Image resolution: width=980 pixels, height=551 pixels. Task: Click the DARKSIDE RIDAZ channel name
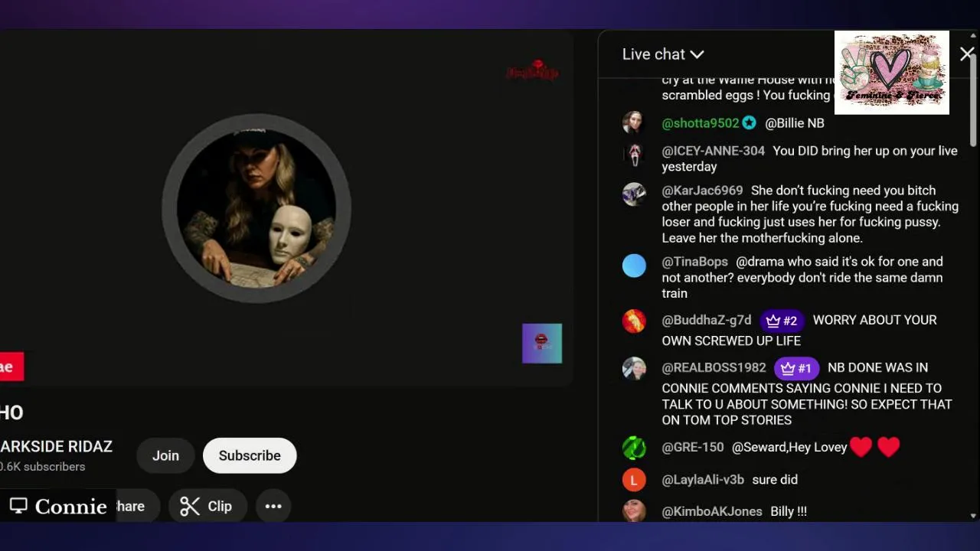coord(56,447)
